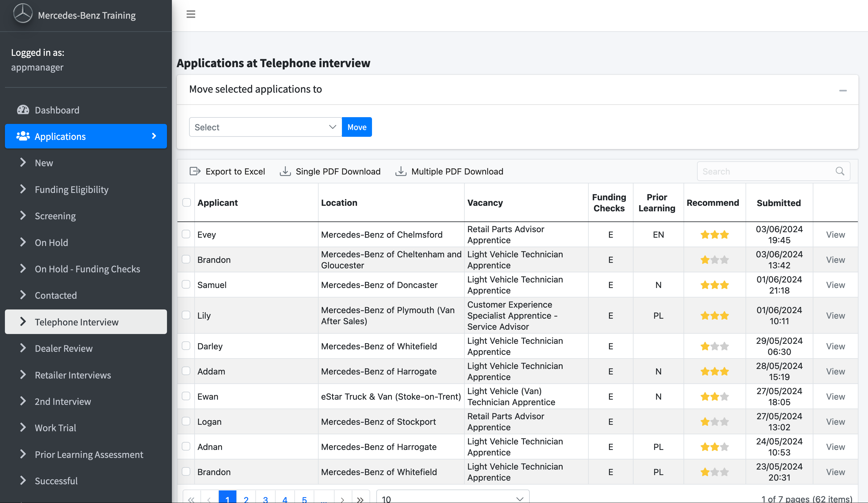Click the Mercedes-Benz star logo
This screenshot has height=503, width=868.
pyautogui.click(x=23, y=14)
